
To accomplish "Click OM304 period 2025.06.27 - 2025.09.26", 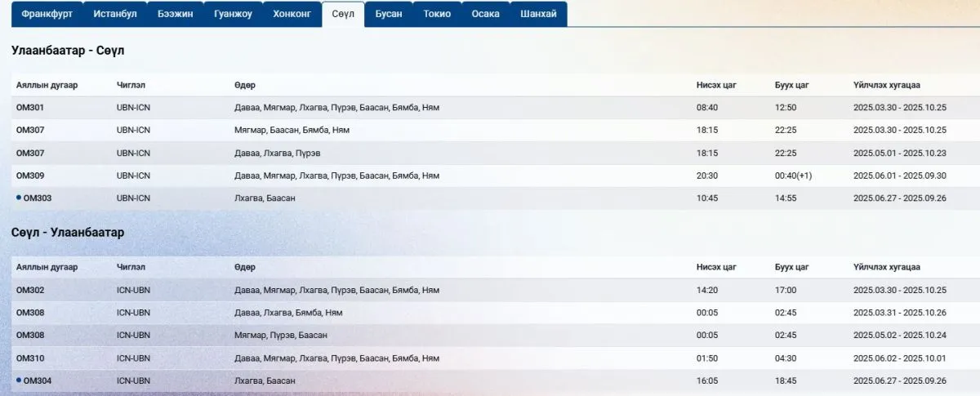I will (899, 381).
